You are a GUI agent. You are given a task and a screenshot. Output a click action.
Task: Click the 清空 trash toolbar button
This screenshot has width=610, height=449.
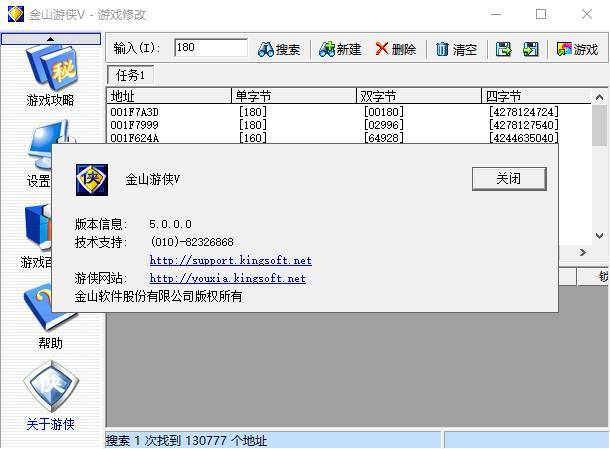point(456,49)
